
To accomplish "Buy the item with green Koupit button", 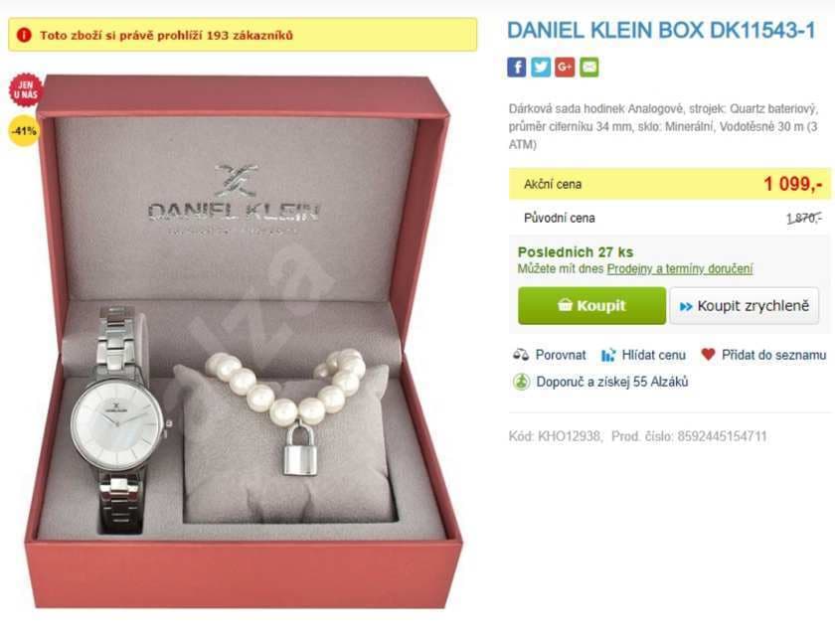I will (591, 305).
